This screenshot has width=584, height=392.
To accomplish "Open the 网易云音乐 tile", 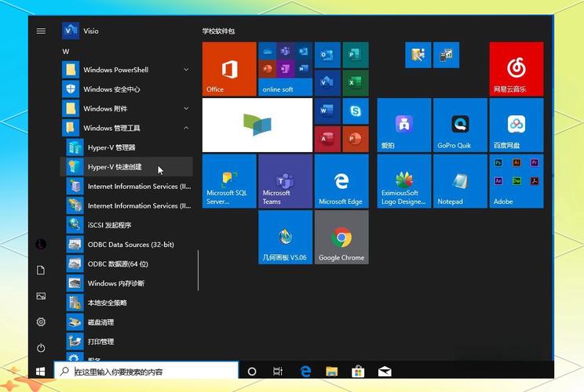I will pyautogui.click(x=516, y=69).
